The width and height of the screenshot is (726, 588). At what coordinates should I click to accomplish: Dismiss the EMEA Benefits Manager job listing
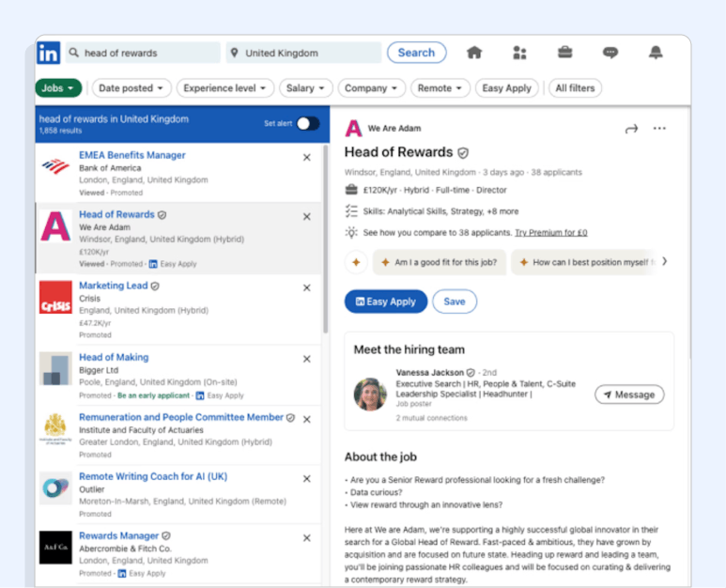tap(307, 158)
